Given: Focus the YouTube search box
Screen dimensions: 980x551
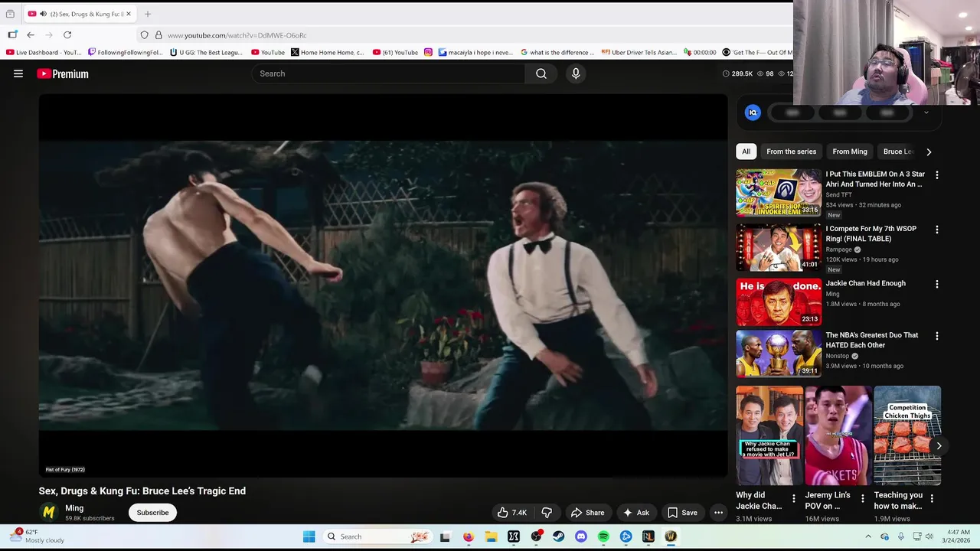Looking at the screenshot, I should tap(388, 73).
